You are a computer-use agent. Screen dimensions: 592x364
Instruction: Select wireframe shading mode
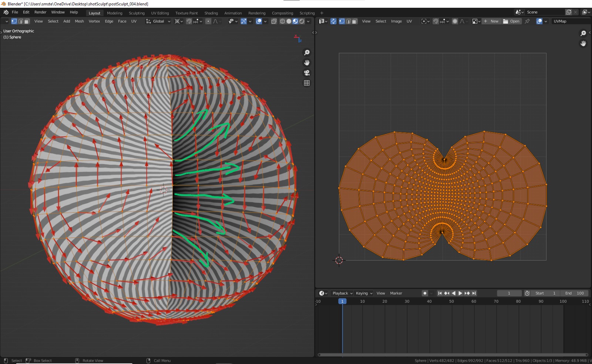click(x=282, y=21)
